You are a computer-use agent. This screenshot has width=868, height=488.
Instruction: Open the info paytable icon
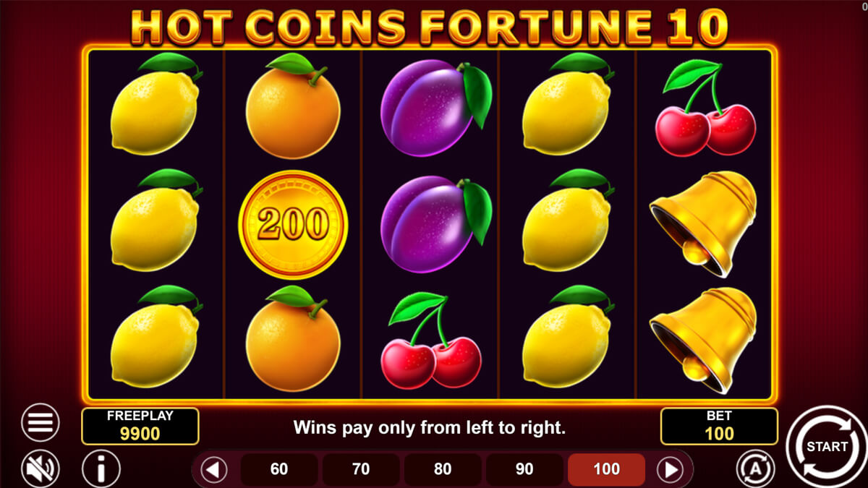click(x=101, y=468)
